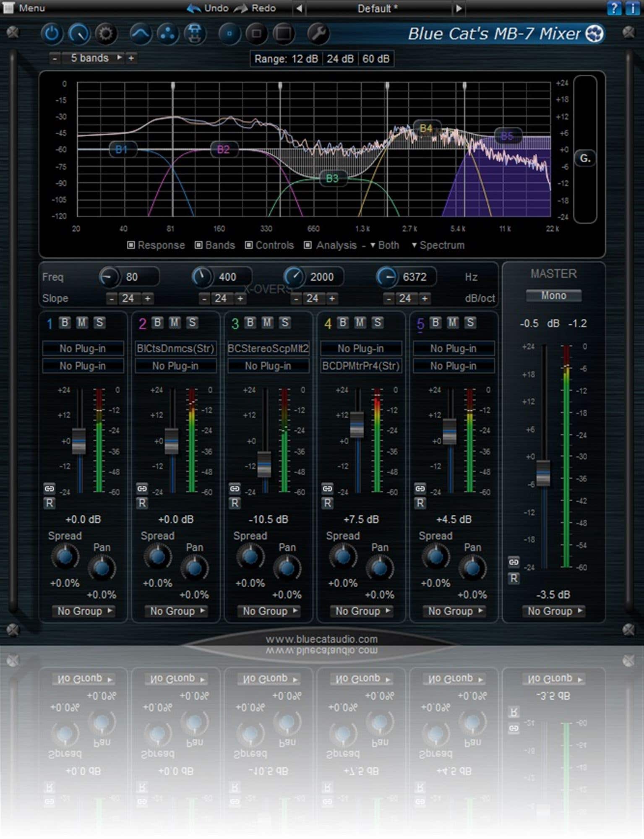
Task: Click the knob display toolbar icon
Action: pos(79,34)
